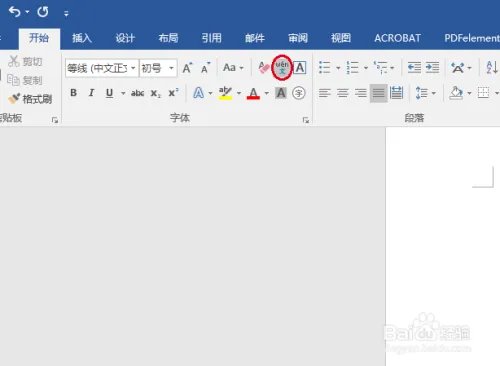Apply the red font color

click(x=253, y=93)
